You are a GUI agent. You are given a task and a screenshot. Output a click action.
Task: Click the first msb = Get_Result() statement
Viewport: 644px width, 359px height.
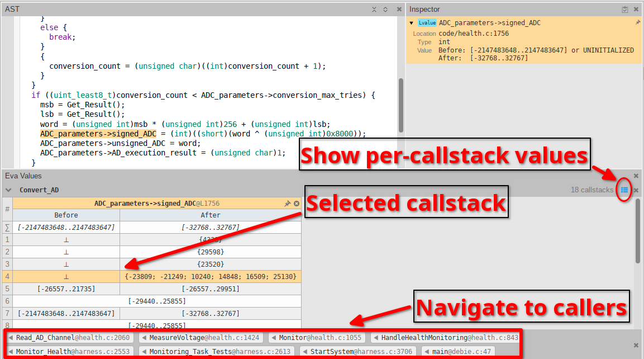pyautogui.click(x=82, y=105)
